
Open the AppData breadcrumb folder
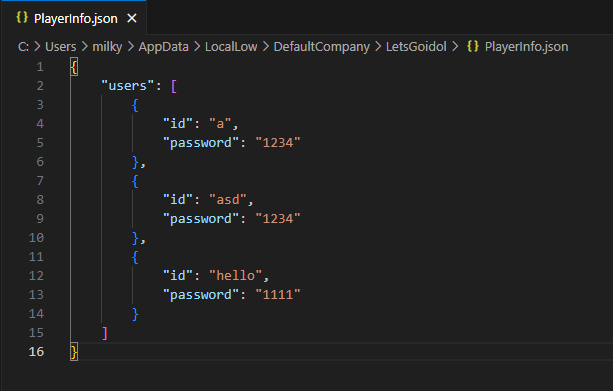tap(163, 47)
